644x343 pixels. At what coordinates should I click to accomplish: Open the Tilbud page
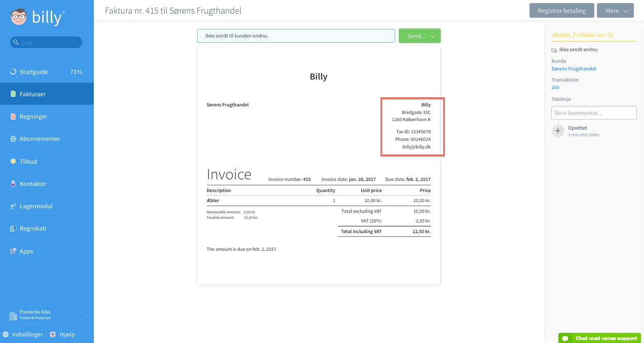click(47, 161)
